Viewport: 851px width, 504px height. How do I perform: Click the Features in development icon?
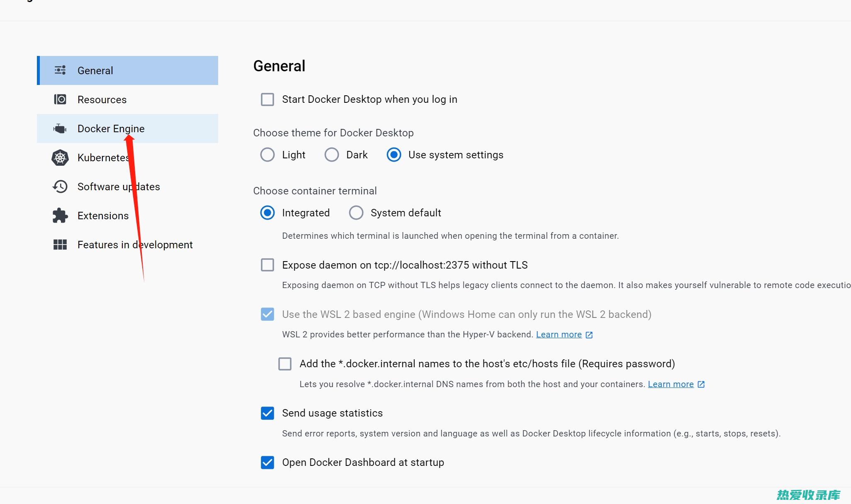tap(60, 245)
